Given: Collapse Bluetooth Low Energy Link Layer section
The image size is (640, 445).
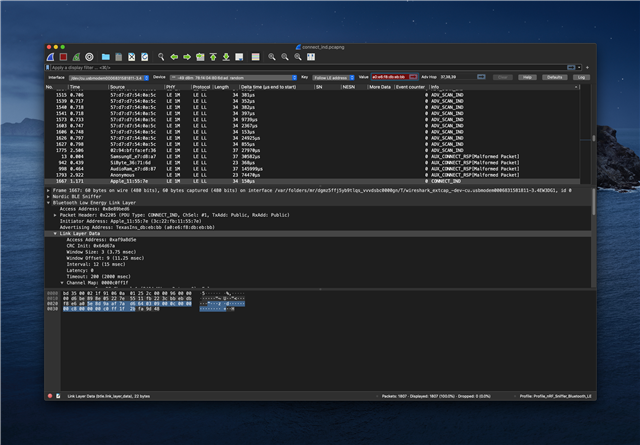Looking at the screenshot, I should click(x=48, y=202).
